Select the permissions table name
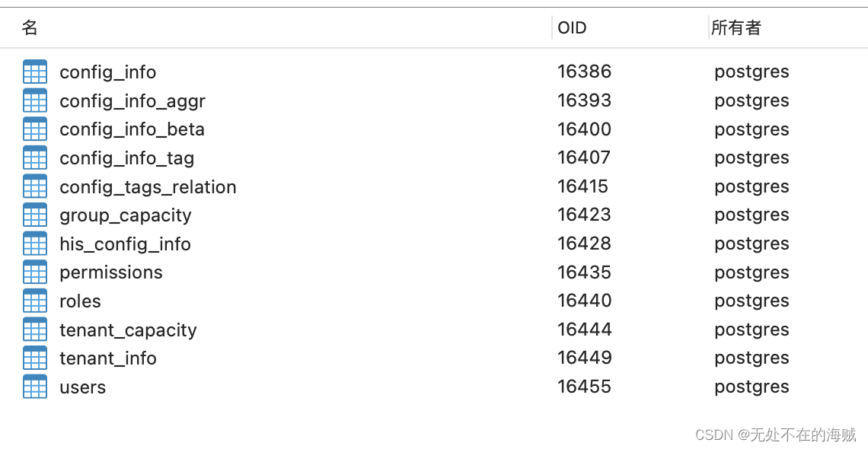 click(x=111, y=272)
